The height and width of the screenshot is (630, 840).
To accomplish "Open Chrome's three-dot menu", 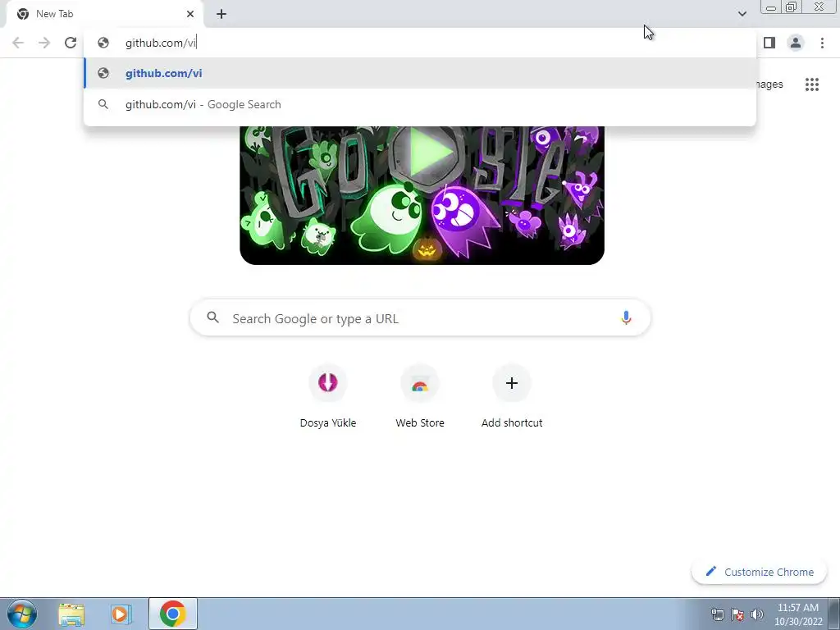I will [x=822, y=43].
